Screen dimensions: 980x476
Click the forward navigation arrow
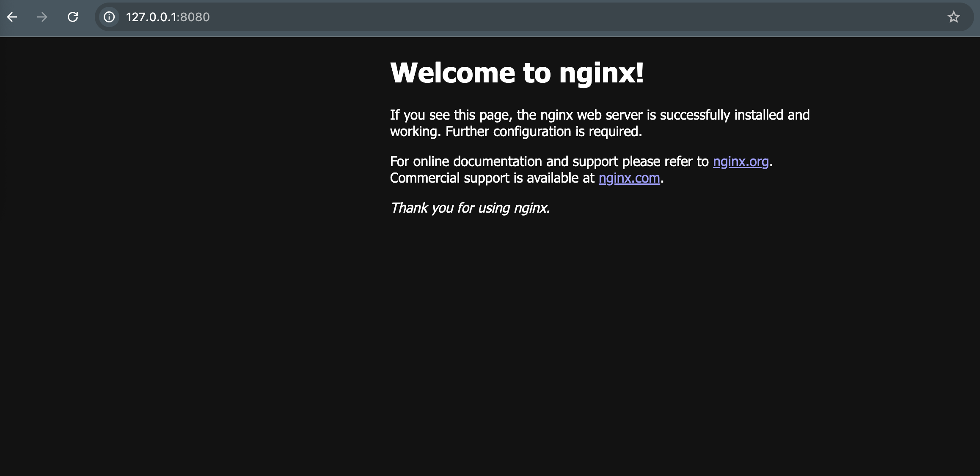click(42, 17)
